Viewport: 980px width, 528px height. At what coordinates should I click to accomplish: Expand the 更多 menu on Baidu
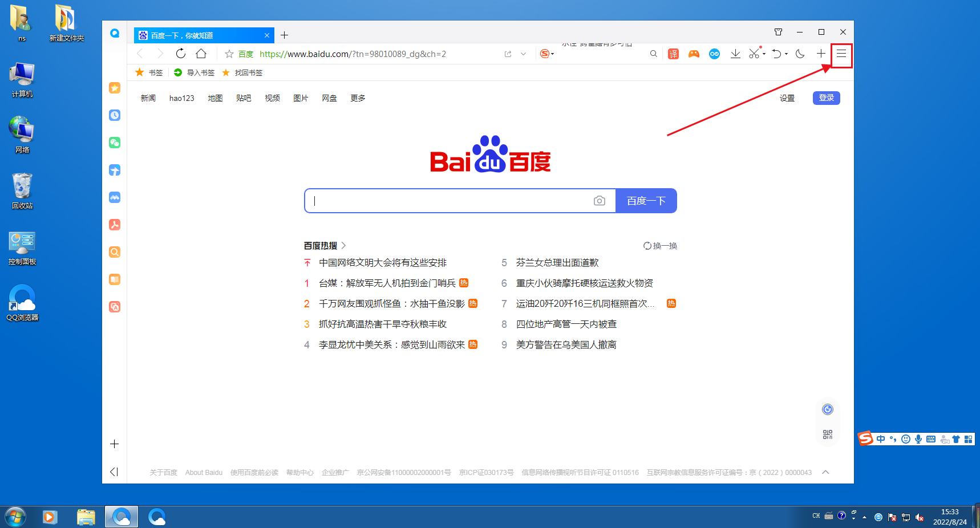click(x=358, y=98)
